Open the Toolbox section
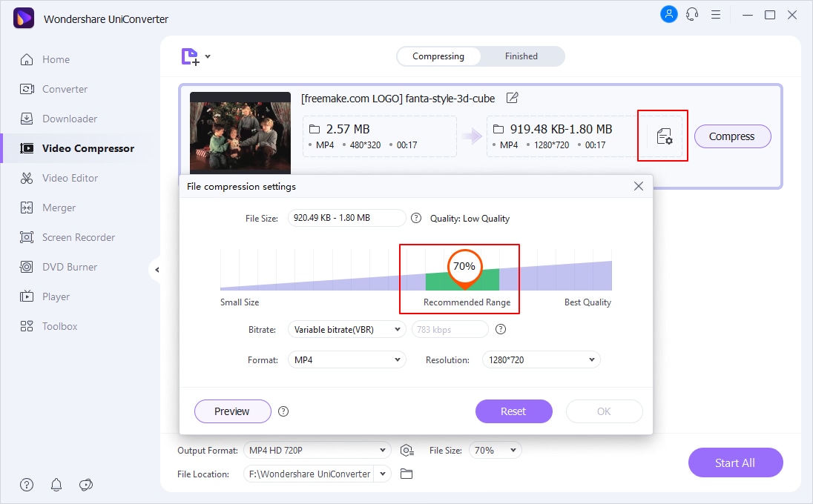This screenshot has height=504, width=813. (49, 326)
